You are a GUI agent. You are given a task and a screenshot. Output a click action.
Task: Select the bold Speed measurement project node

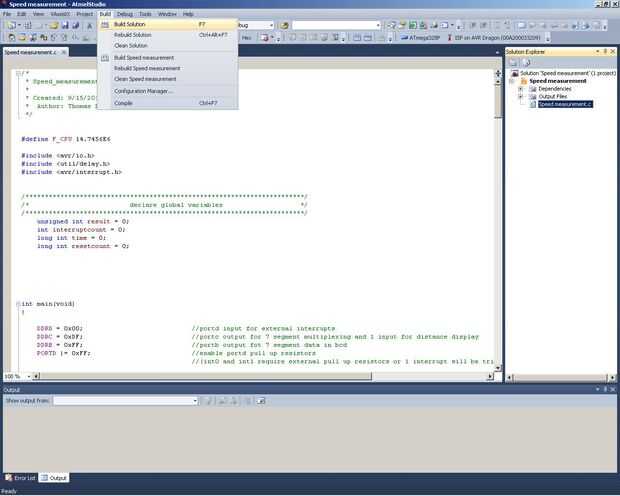click(x=558, y=81)
